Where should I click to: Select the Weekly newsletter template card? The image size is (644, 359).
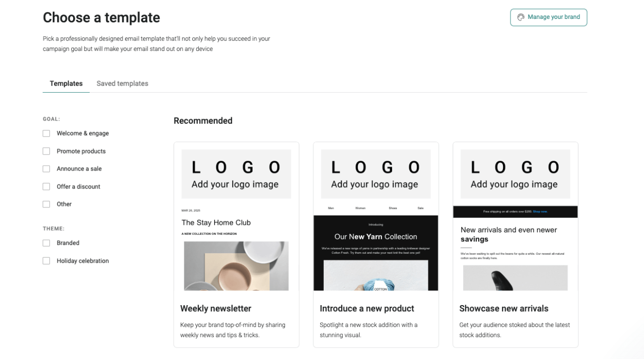[236, 244]
